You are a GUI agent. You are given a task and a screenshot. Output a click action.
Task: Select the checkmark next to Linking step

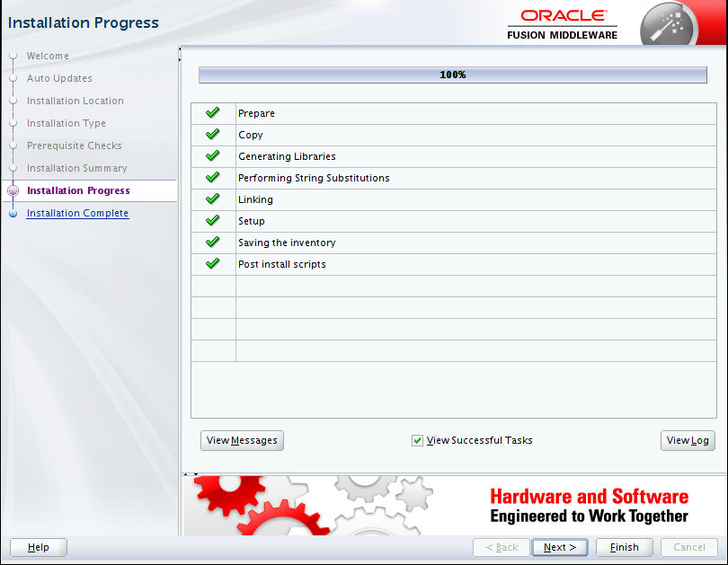(x=212, y=199)
